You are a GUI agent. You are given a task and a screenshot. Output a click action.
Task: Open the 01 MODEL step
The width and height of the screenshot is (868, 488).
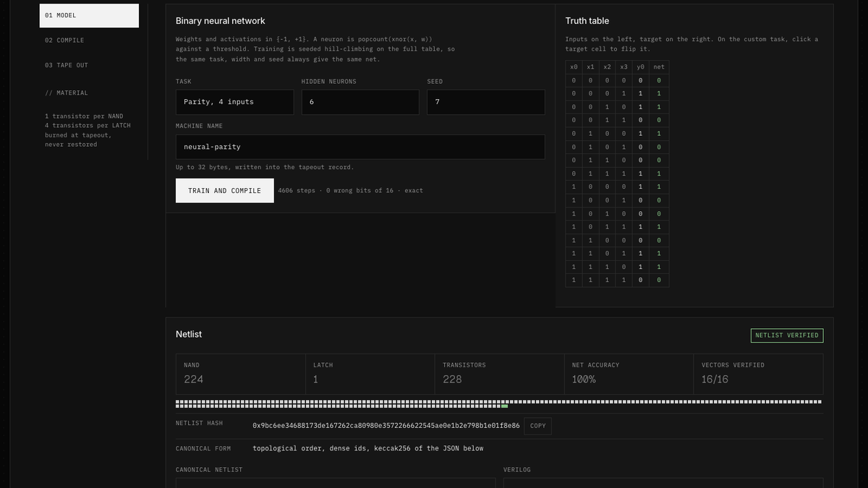(89, 15)
